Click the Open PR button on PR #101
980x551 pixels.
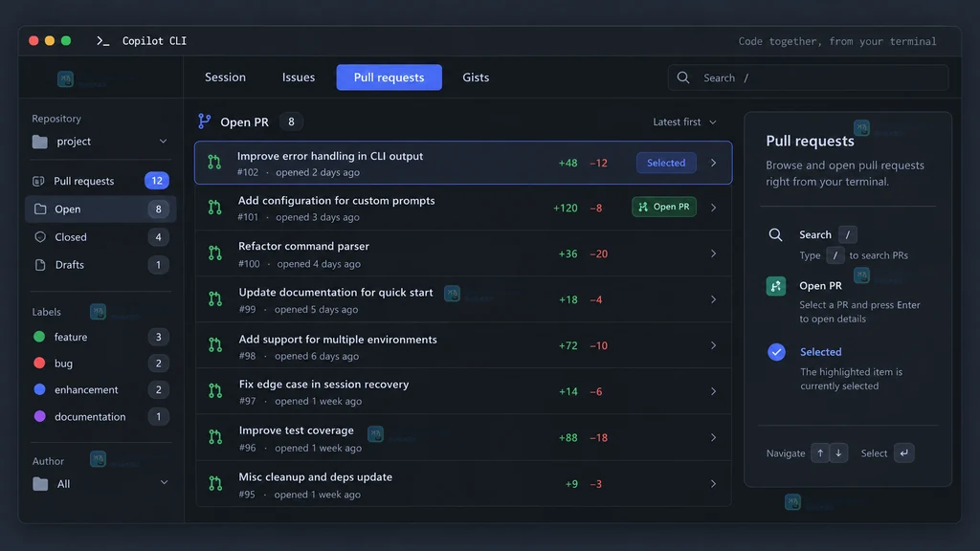tap(664, 207)
